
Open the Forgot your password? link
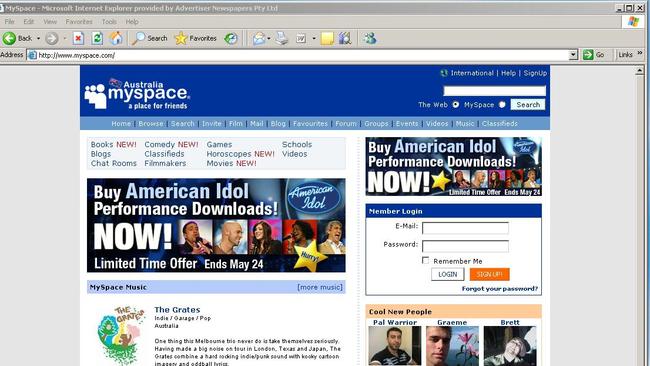(x=500, y=289)
